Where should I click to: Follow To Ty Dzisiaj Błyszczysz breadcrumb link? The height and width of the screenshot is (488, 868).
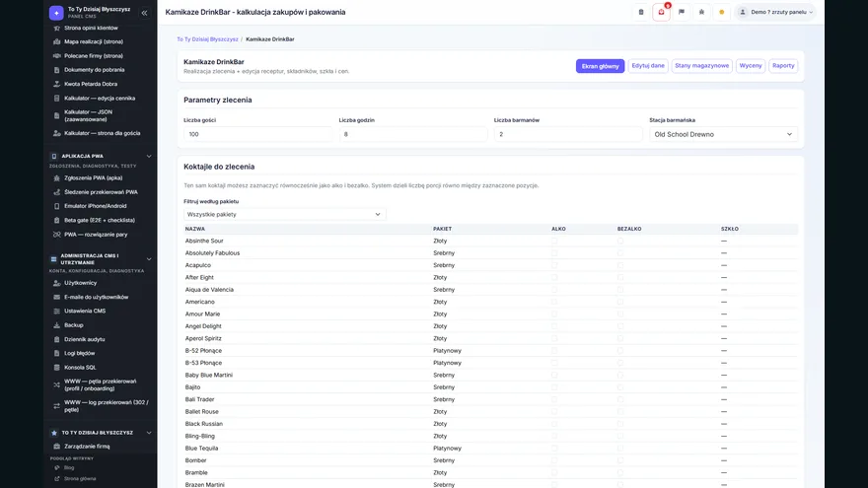click(x=207, y=39)
